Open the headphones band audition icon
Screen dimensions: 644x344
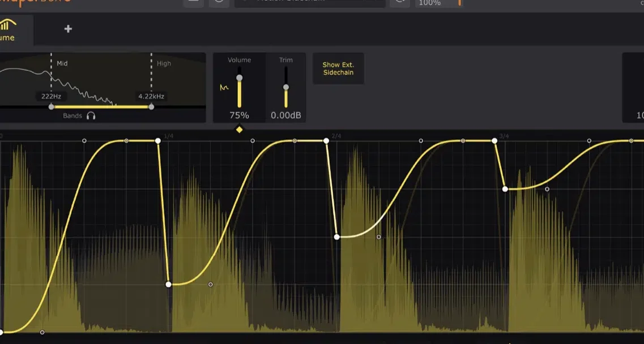pyautogui.click(x=92, y=115)
